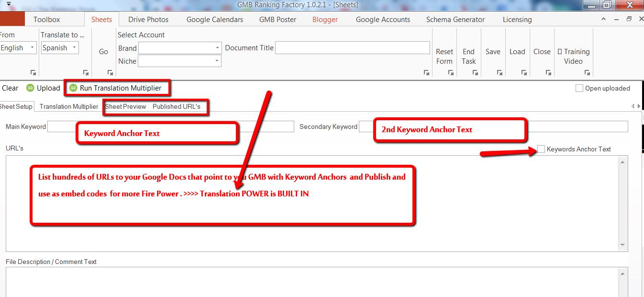Click the green GO icon beside Run Translation Multiplier
Viewport: 644px width, 297px height.
73,88
